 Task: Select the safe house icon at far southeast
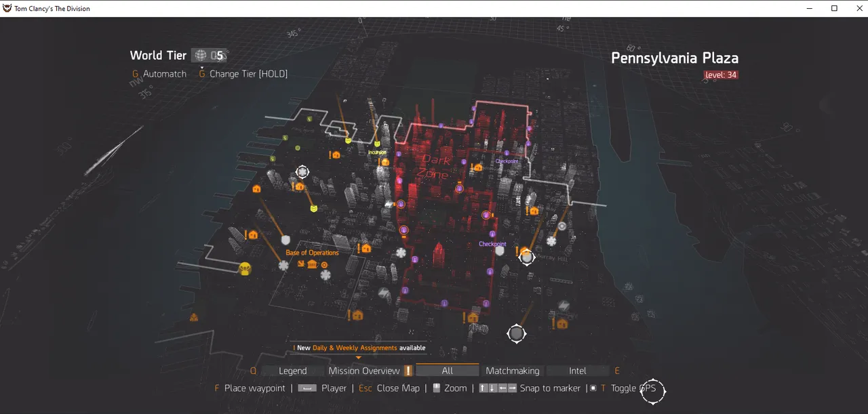(563, 323)
